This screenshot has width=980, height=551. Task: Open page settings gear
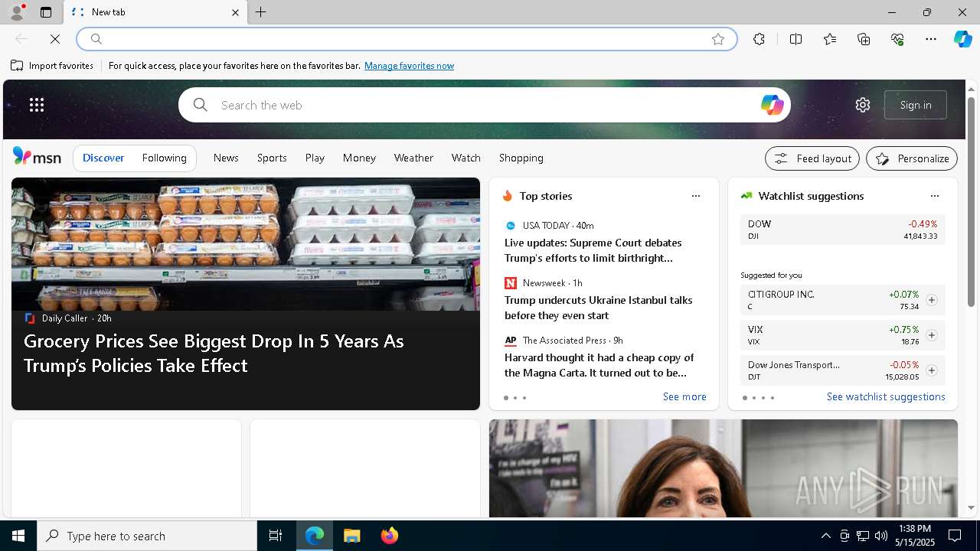(863, 105)
